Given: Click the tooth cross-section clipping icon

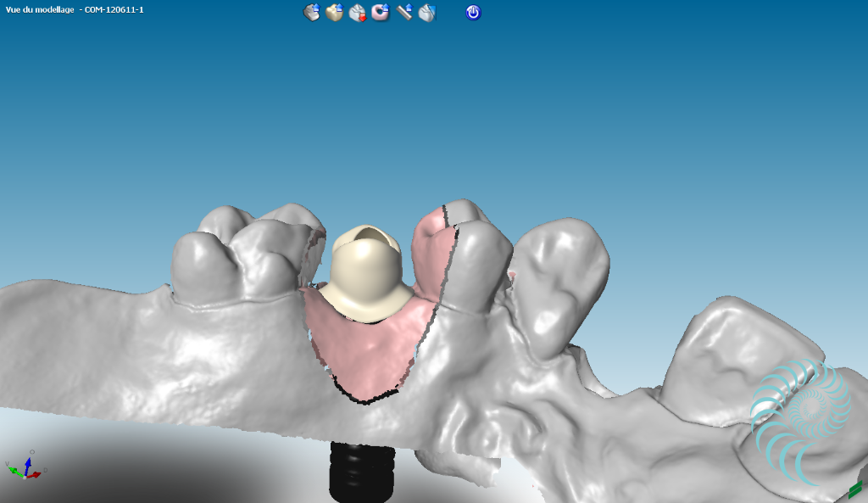Looking at the screenshot, I should click(427, 12).
